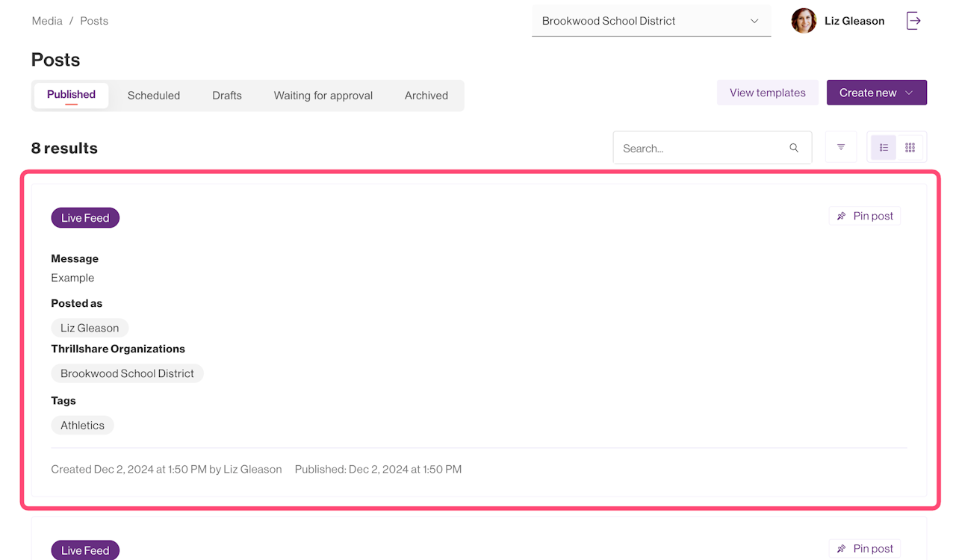Click the search magnifier icon
Viewport: 956px width, 560px height.
pyautogui.click(x=794, y=148)
